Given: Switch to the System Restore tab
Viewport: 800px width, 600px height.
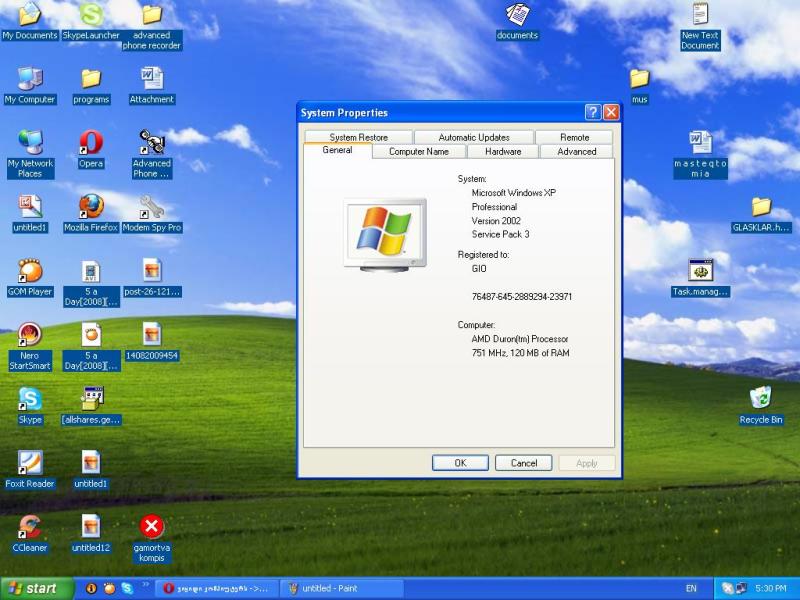Looking at the screenshot, I should (358, 137).
